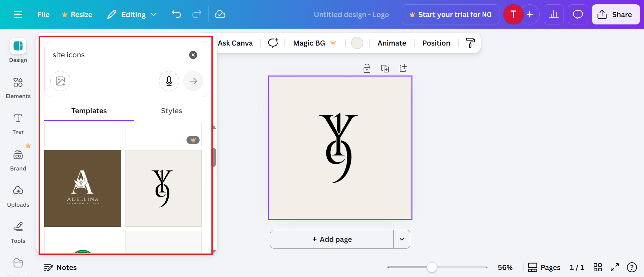
Task: Toggle the Notes panel
Action: 60,267
